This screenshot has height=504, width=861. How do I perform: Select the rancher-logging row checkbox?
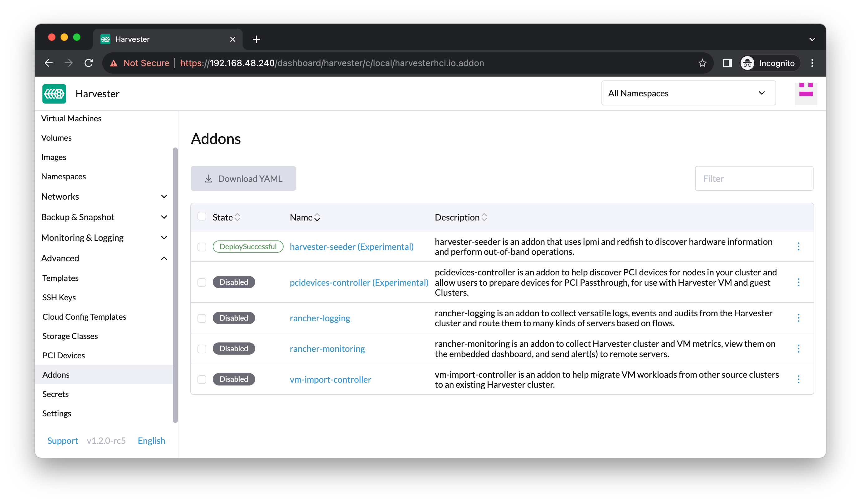tap(202, 318)
